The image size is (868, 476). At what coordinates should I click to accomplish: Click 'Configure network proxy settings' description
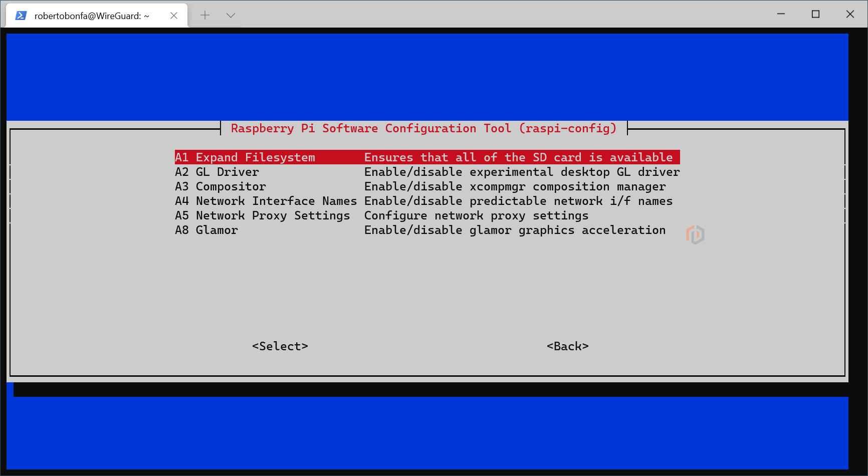point(477,215)
